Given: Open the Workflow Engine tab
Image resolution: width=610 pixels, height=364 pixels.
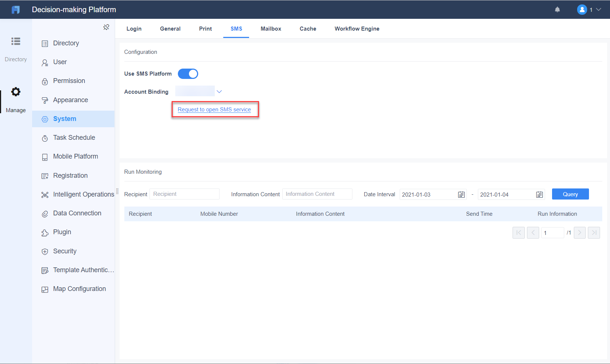Looking at the screenshot, I should click(x=356, y=28).
